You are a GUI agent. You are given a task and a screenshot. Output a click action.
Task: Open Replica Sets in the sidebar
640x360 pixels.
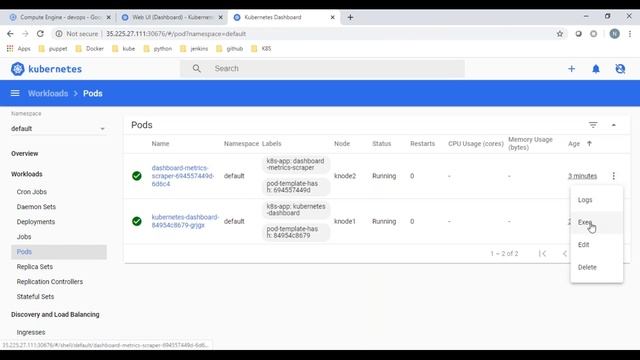coord(35,267)
